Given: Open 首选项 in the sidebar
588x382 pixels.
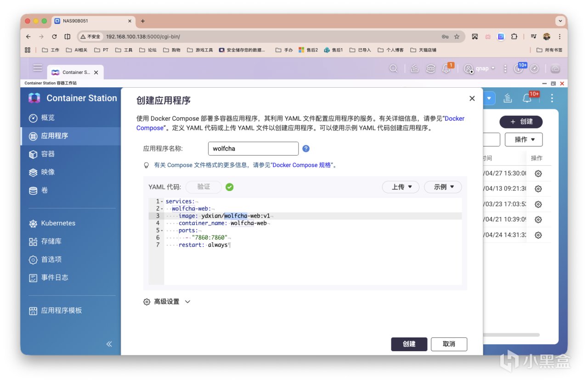Looking at the screenshot, I should coord(70,259).
